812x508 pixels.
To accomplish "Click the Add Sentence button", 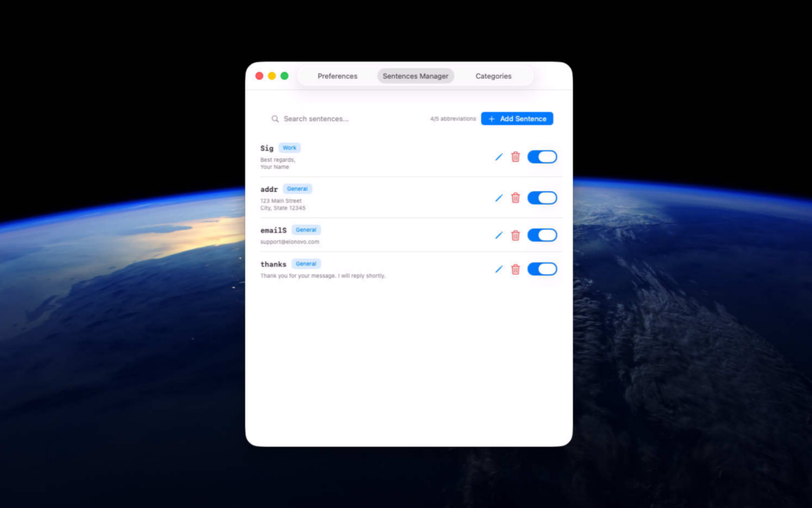I will click(517, 118).
